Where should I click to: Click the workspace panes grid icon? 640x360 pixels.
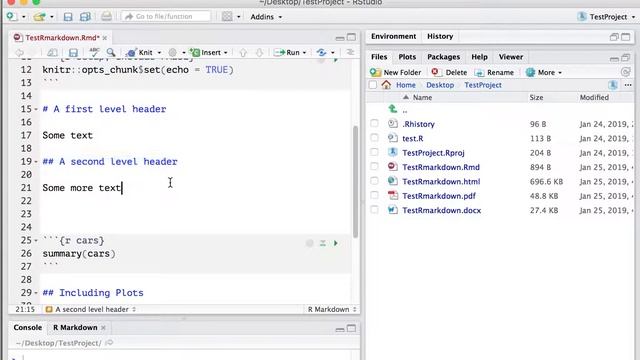pyautogui.click(x=227, y=17)
